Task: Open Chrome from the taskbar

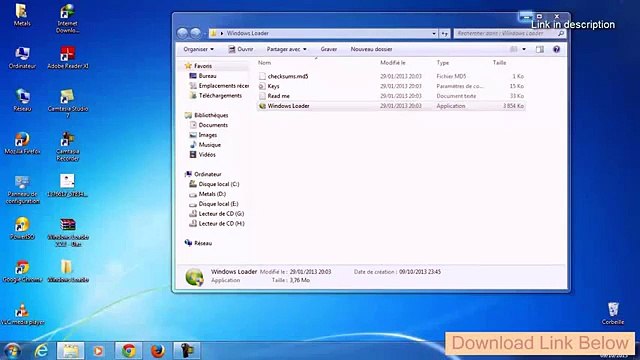Action: point(129,351)
